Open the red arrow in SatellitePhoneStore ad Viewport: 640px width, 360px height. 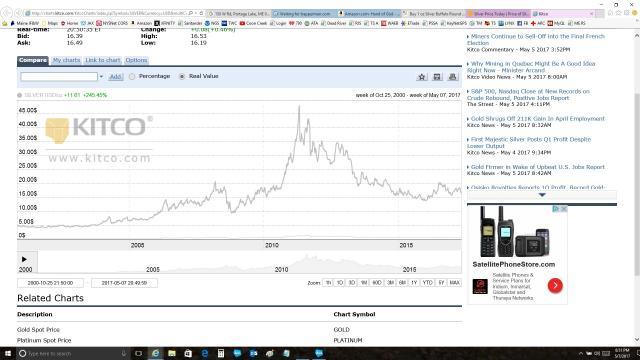pyautogui.click(x=555, y=285)
